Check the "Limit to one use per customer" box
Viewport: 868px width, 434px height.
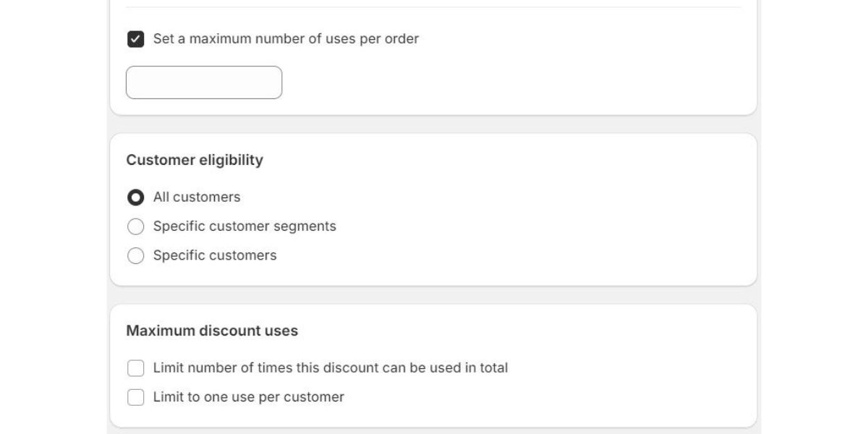(x=135, y=397)
